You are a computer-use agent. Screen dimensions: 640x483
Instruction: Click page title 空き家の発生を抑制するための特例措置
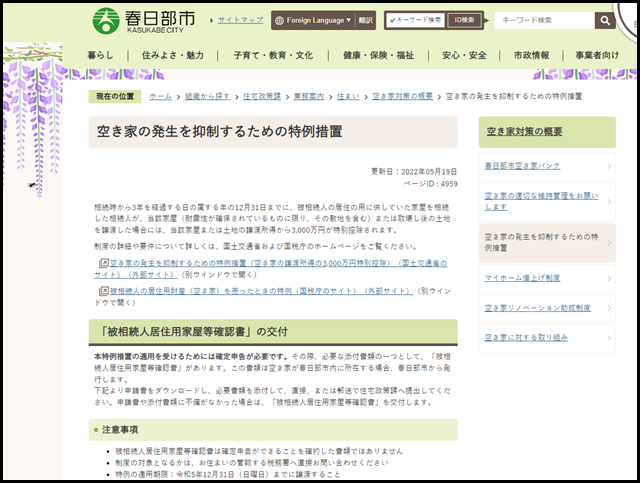click(x=220, y=131)
